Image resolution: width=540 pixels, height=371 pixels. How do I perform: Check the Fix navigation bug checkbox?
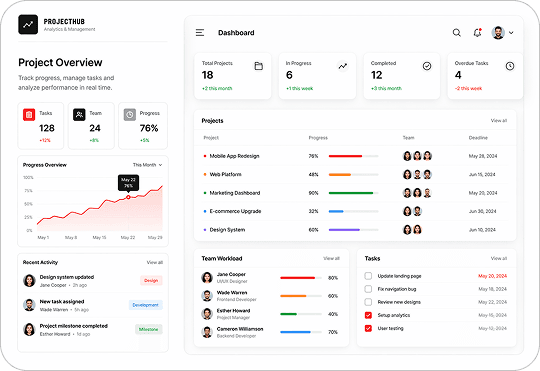point(368,289)
